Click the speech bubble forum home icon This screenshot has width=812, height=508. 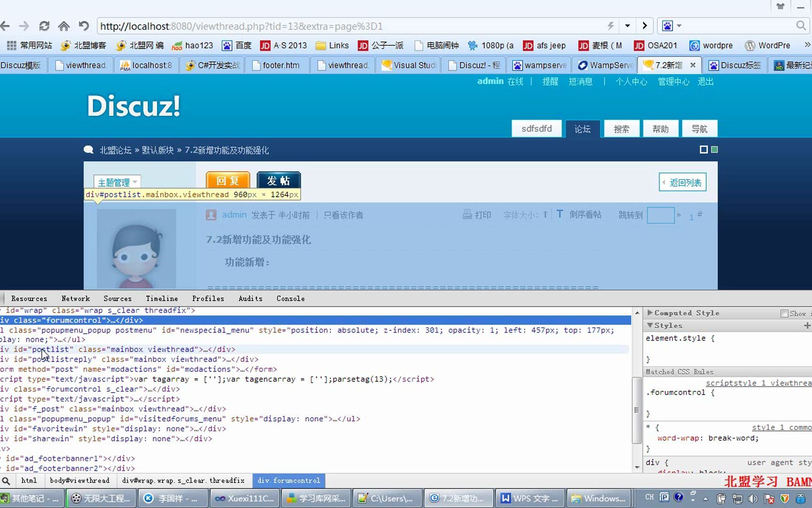88,150
